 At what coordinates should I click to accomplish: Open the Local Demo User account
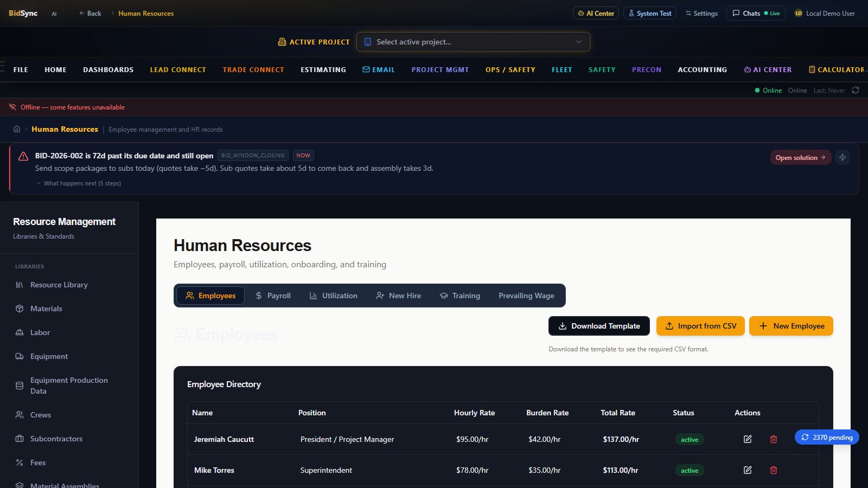tap(825, 13)
